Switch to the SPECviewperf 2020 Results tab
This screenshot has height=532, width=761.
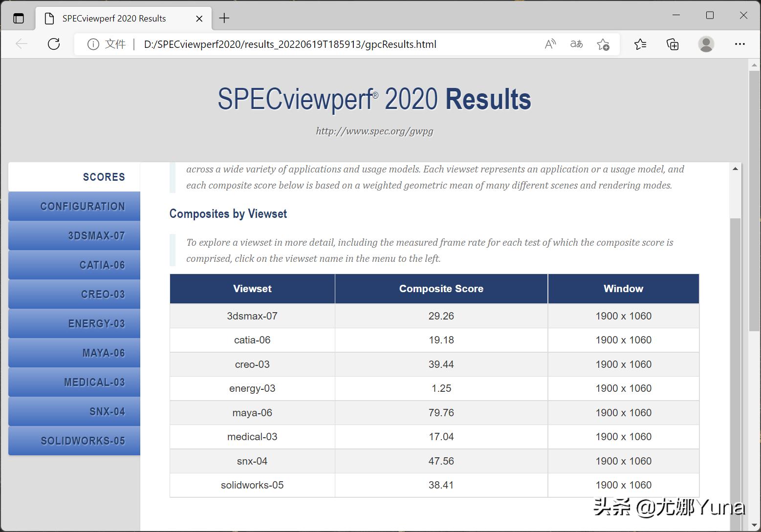click(113, 18)
